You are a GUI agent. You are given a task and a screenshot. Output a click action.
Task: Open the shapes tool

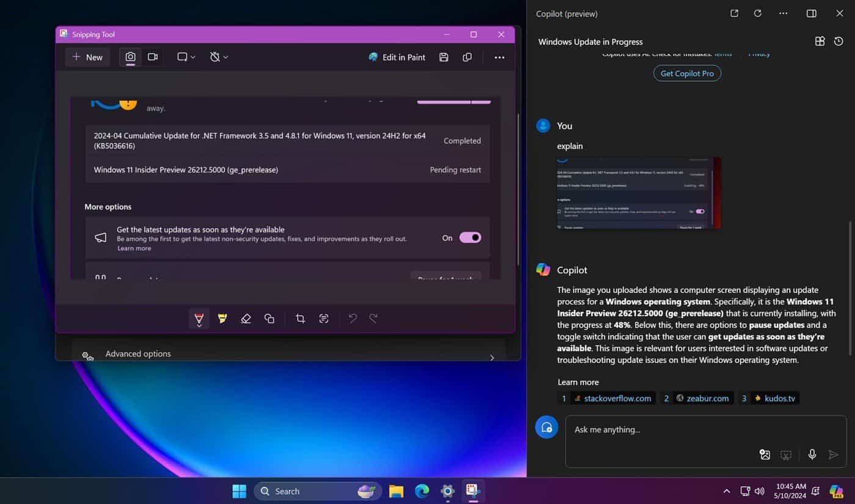269,318
